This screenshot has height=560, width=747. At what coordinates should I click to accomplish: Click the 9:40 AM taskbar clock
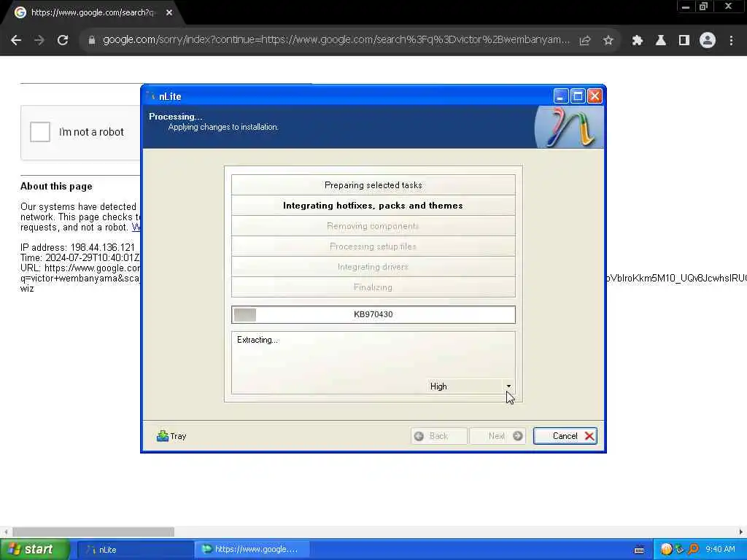coord(720,550)
